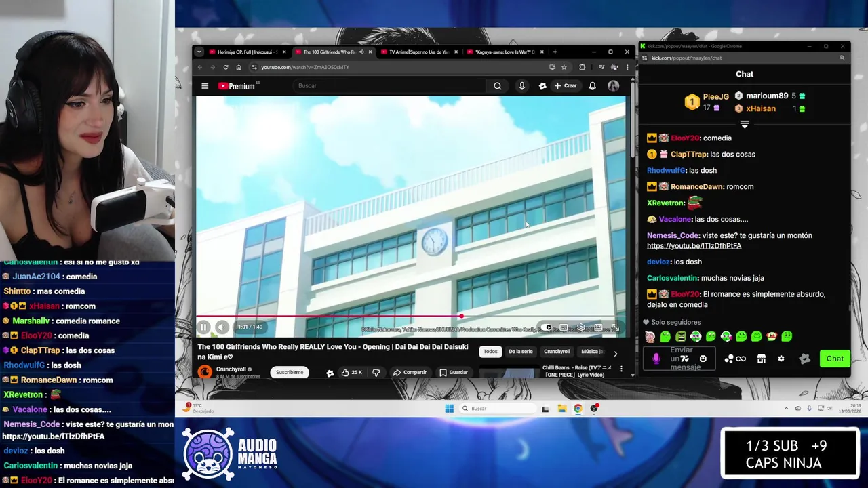Pause the video with the player button
Screen dimensions: 868x488
(203, 327)
